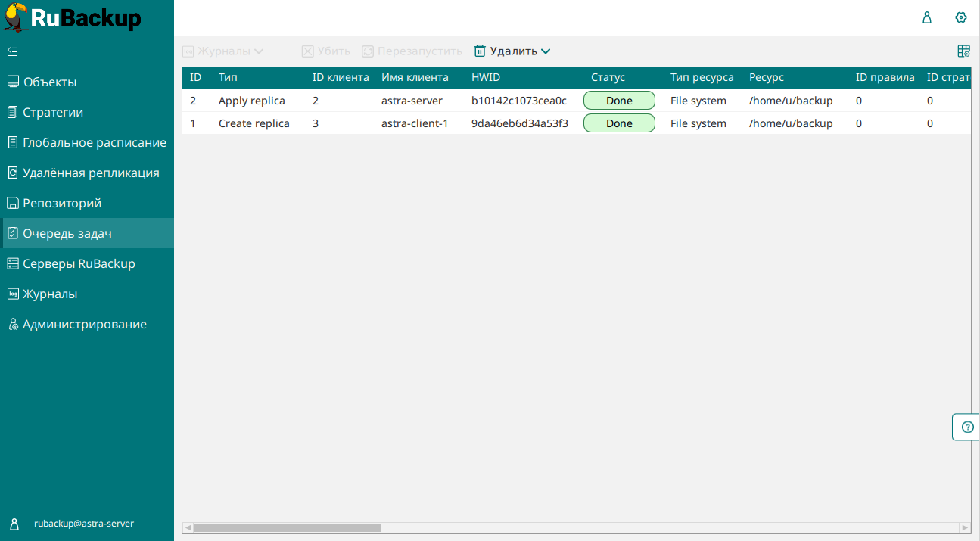This screenshot has width=980, height=541.
Task: Click the trash icon next to Удалить
Action: [480, 51]
